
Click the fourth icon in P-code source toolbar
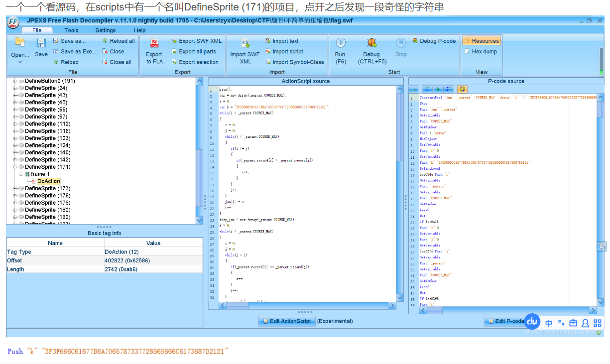click(449, 89)
